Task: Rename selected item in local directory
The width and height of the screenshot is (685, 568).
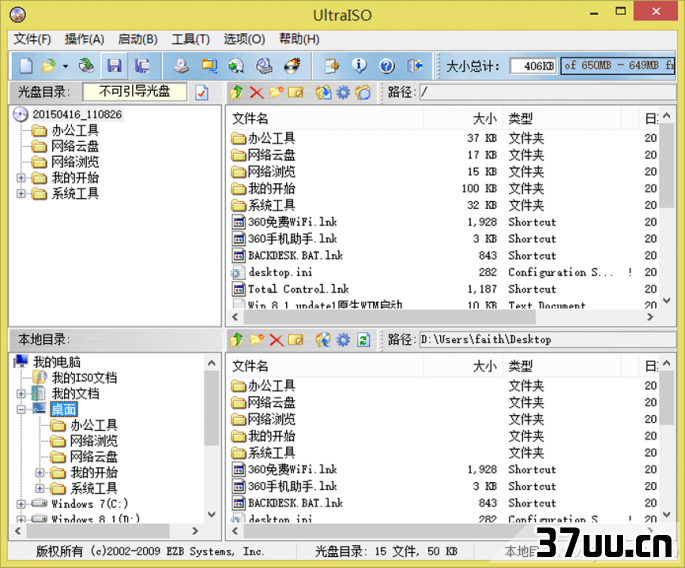Action: pyautogui.click(x=296, y=339)
